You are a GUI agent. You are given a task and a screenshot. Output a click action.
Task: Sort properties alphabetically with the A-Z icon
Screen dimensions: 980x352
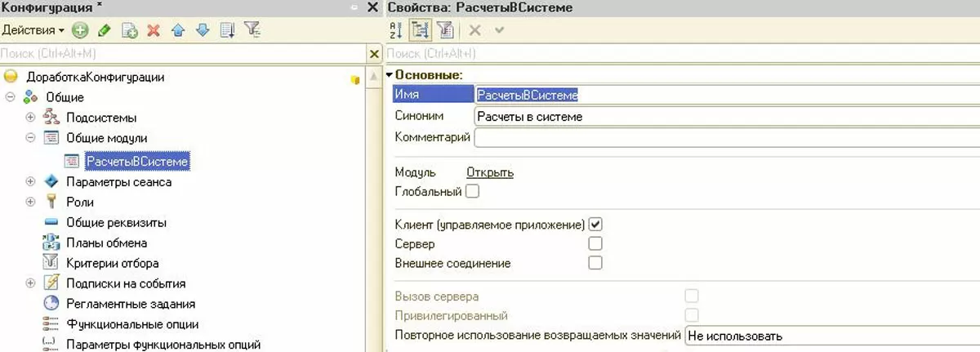pyautogui.click(x=396, y=30)
